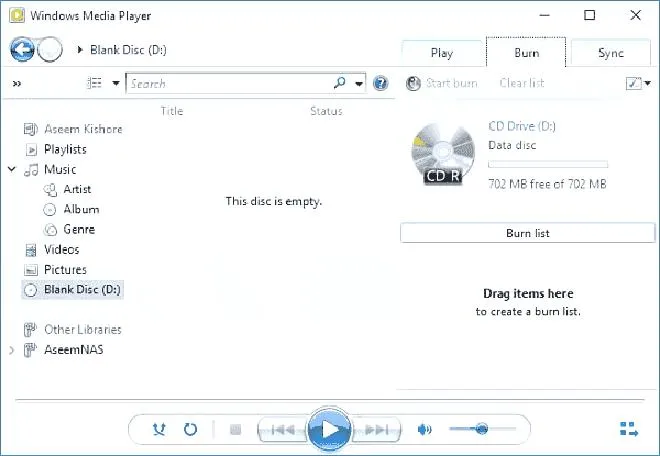Open the View options dropdown arrow
The width and height of the screenshot is (660, 456).
pyautogui.click(x=116, y=83)
